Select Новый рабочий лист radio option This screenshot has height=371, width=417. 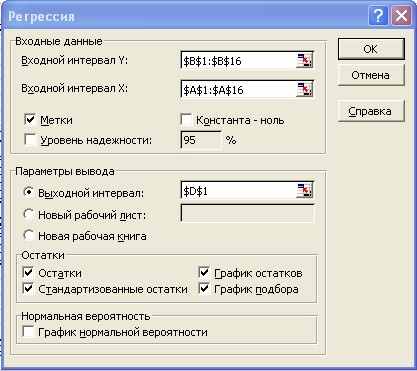[x=29, y=214]
